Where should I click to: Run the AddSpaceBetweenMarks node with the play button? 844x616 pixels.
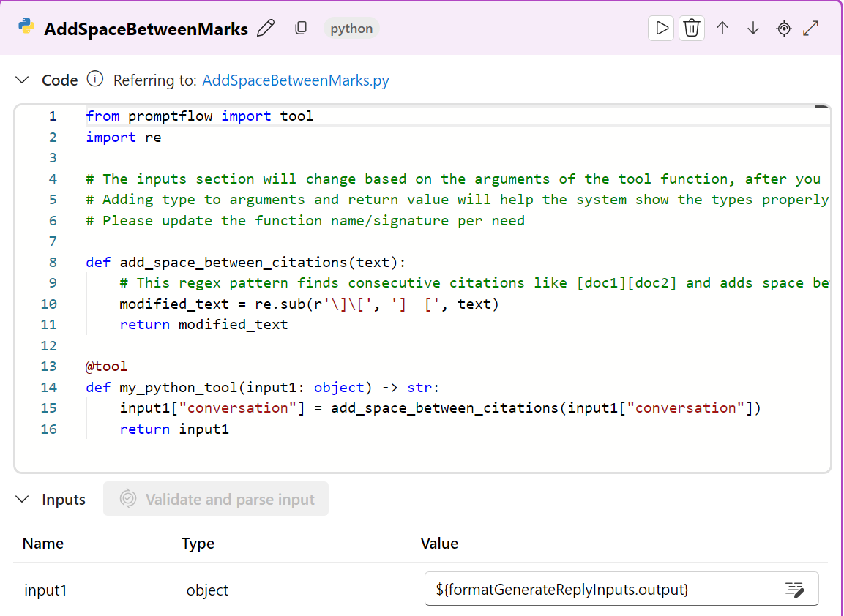(x=661, y=28)
